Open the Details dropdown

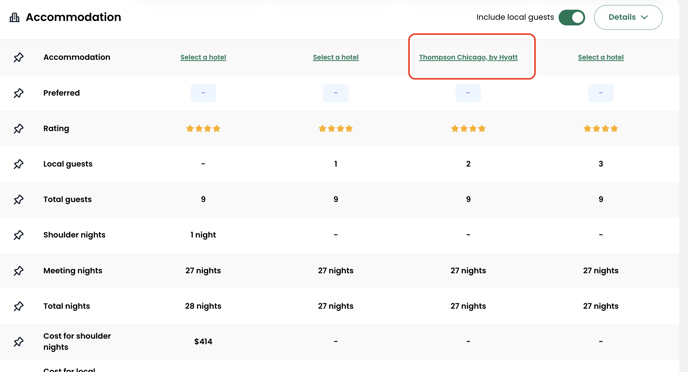628,18
